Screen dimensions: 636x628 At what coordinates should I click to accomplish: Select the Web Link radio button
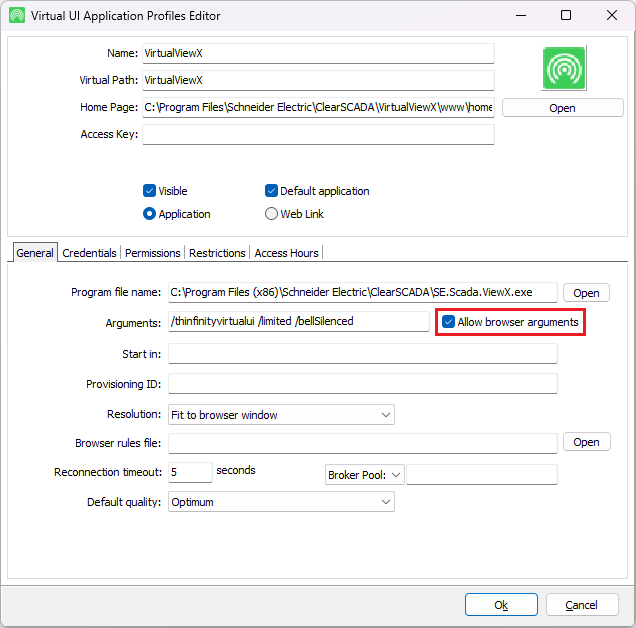271,214
